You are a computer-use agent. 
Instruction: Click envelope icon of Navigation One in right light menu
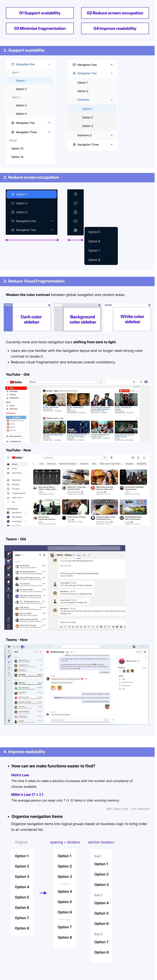(x=74, y=65)
